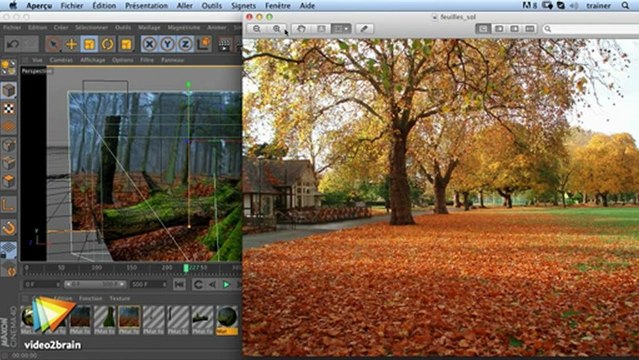The image size is (639, 360).
Task: Click the Make Editable cube icon
Action: (8, 90)
